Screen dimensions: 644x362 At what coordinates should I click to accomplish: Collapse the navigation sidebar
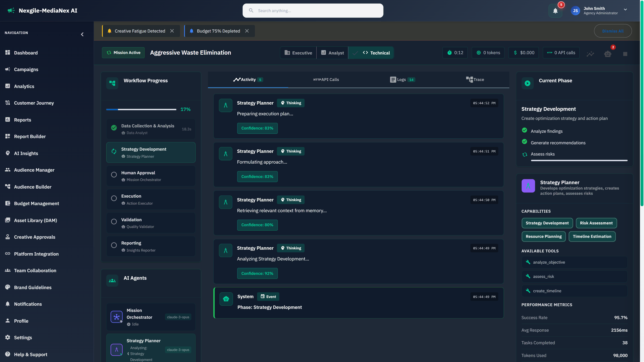[82, 34]
